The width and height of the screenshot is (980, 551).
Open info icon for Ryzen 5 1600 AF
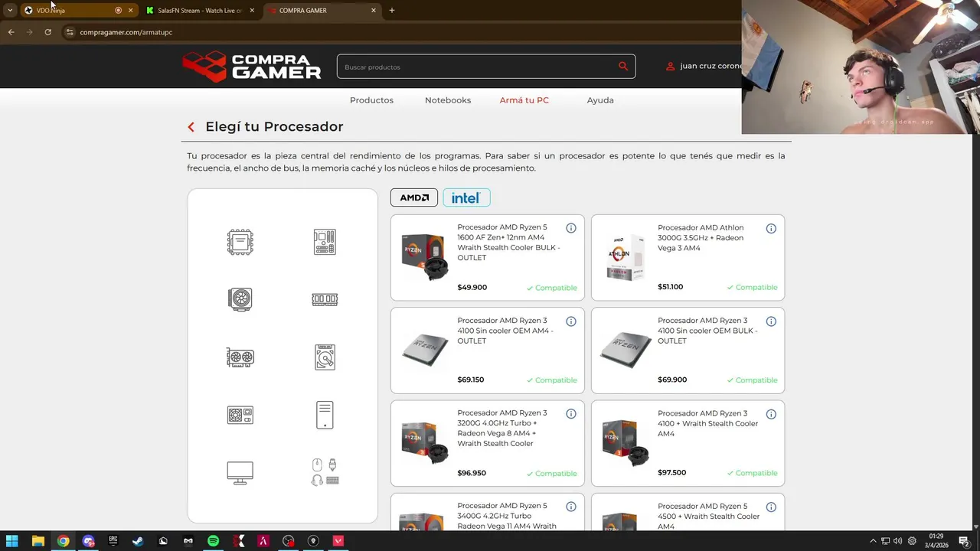pos(571,228)
